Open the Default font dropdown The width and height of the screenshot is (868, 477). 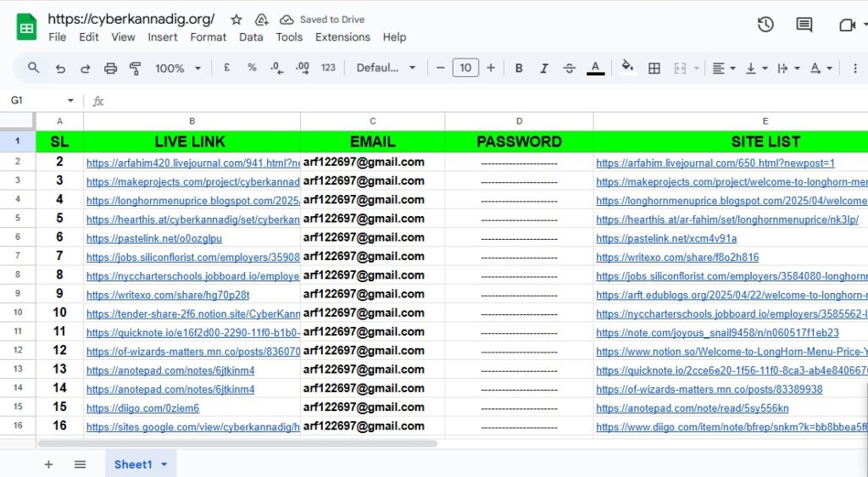386,68
